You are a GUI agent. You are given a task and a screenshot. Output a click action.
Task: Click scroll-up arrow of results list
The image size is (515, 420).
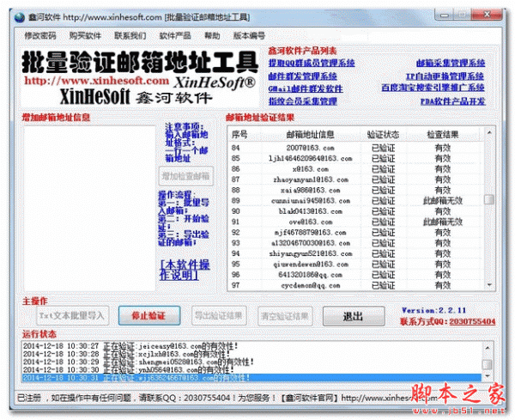pos(489,132)
